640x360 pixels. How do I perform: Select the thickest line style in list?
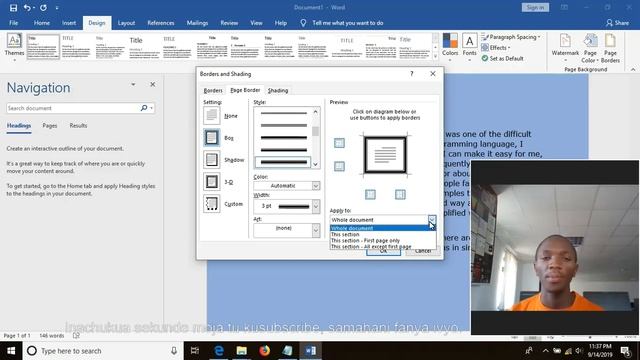click(x=283, y=162)
